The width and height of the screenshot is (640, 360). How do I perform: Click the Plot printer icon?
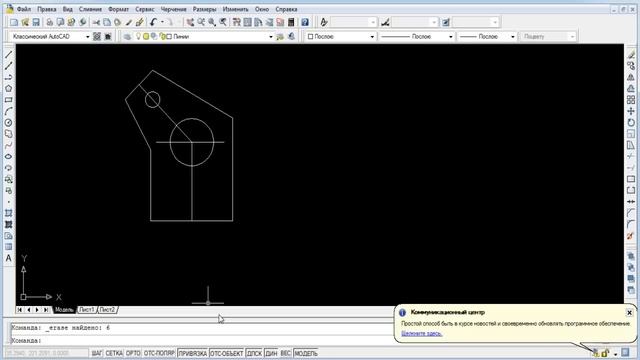click(49, 22)
